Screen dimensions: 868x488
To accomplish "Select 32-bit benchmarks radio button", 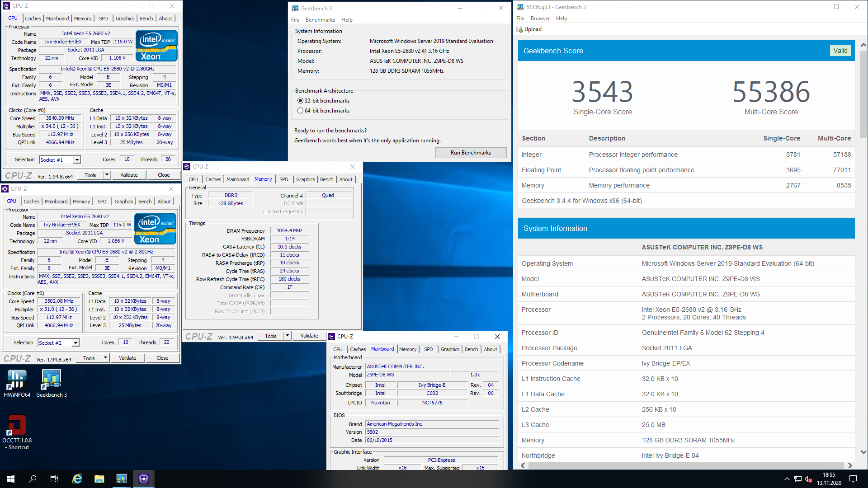I will coord(300,101).
